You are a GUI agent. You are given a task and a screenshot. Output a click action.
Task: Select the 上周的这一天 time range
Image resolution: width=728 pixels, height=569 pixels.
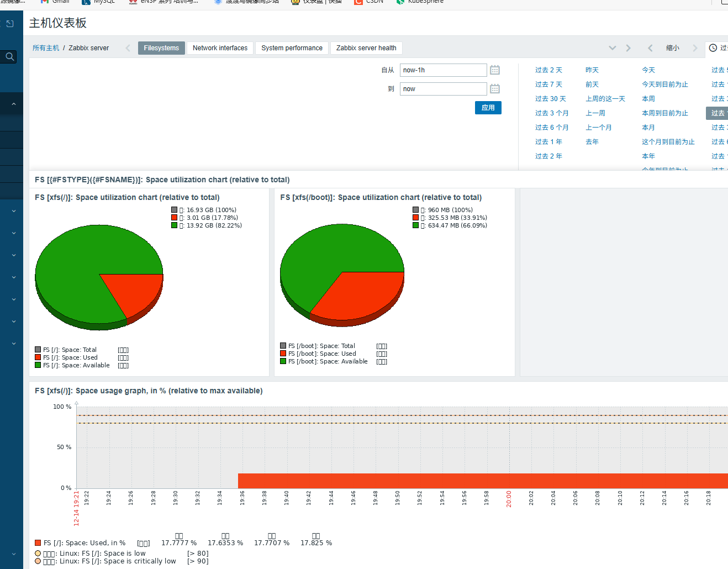605,99
